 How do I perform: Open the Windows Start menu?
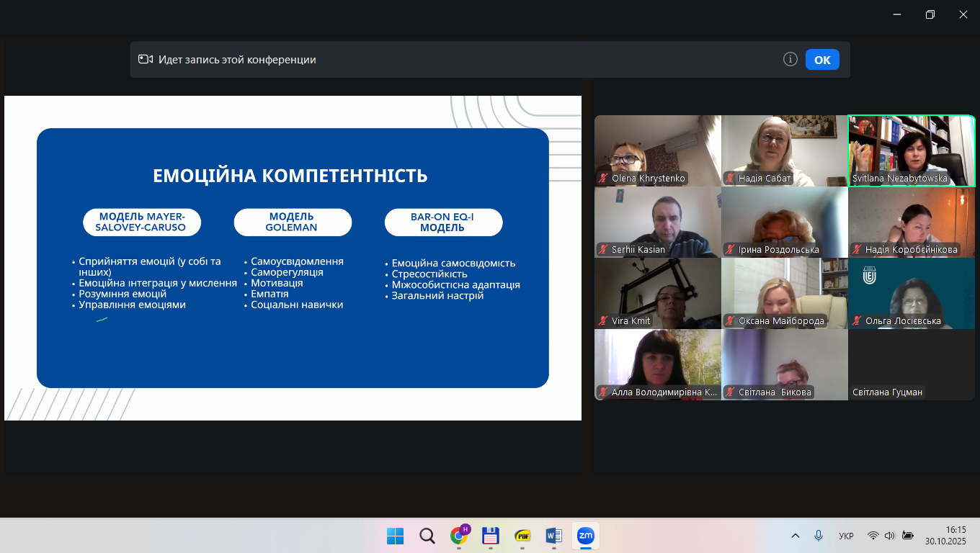[395, 536]
